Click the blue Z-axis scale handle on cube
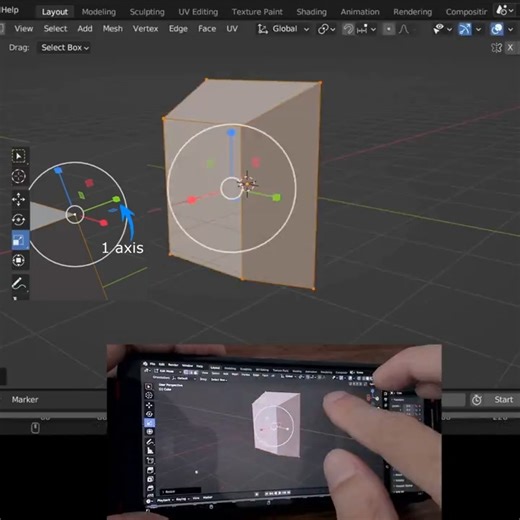The image size is (520, 520). pos(231,133)
